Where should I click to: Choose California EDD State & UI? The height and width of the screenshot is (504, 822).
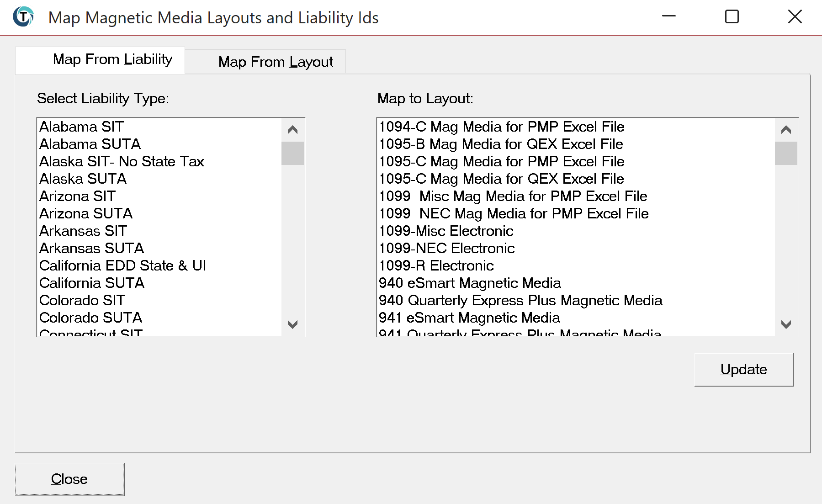pyautogui.click(x=122, y=265)
